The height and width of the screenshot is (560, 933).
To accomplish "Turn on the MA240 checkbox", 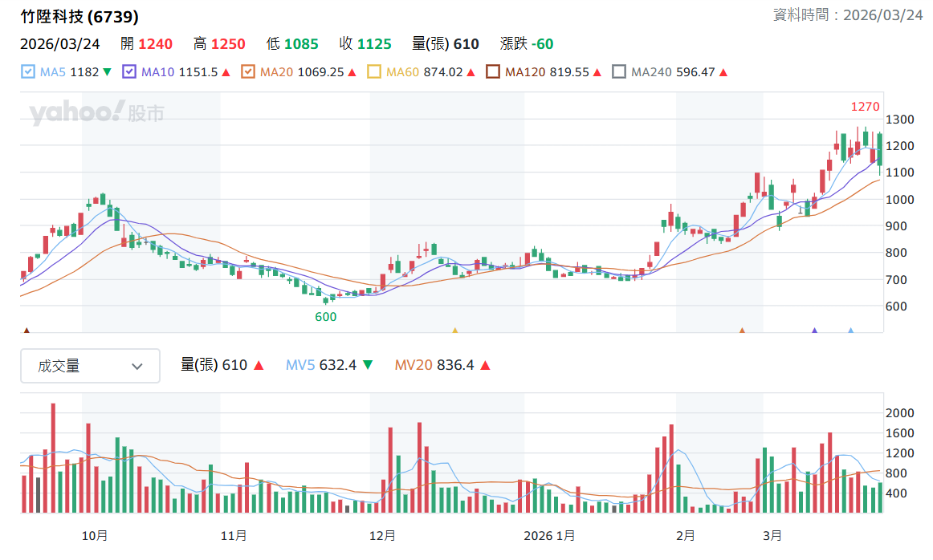I will point(619,72).
